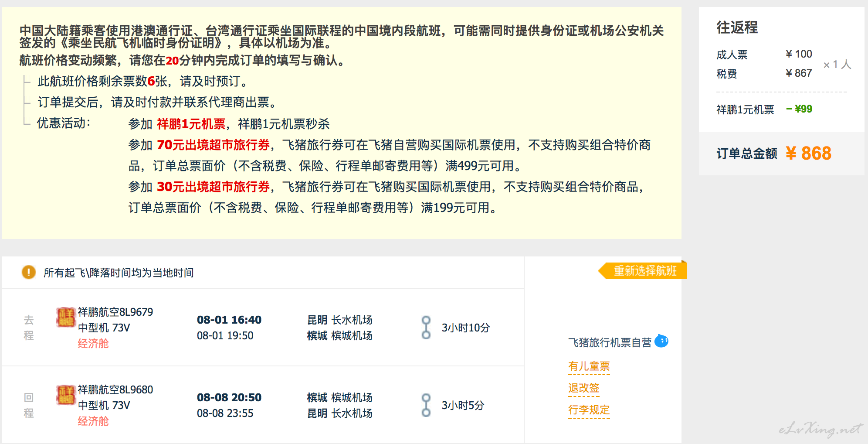Click × 1 人 passenger count
Viewport: 868px width, 444px height.
(837, 65)
